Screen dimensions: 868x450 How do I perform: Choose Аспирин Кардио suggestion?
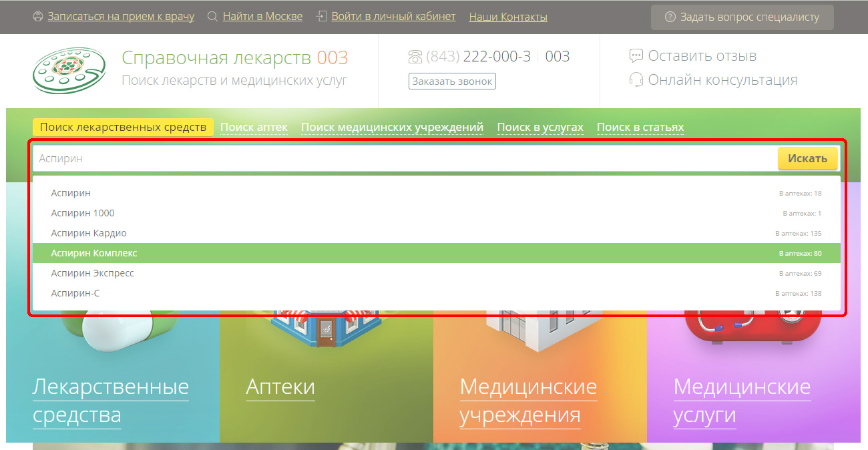(437, 233)
